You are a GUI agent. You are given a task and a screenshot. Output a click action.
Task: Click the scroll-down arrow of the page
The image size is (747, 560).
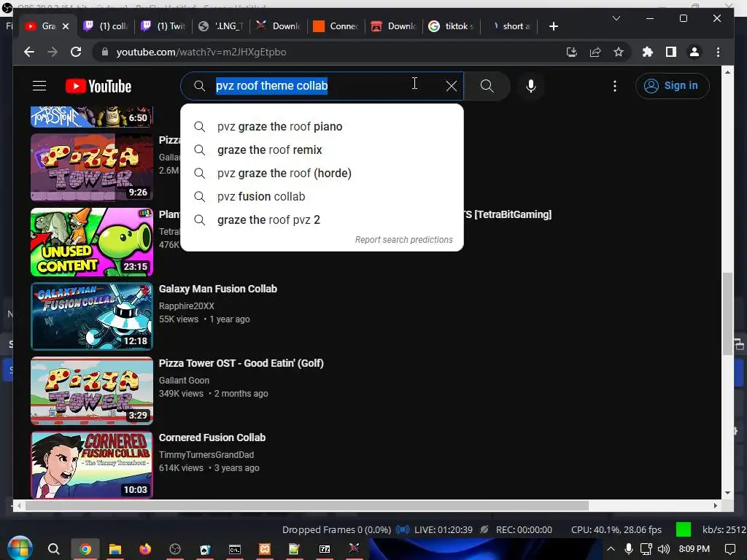pos(727,493)
